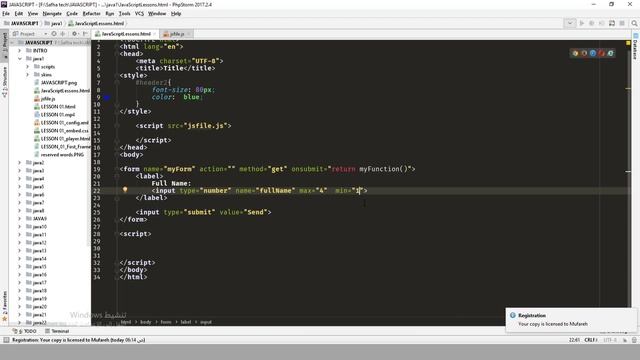The image size is (640, 360).
Task: Open Search Everywhere magnifier icon
Action: click(x=634, y=23)
